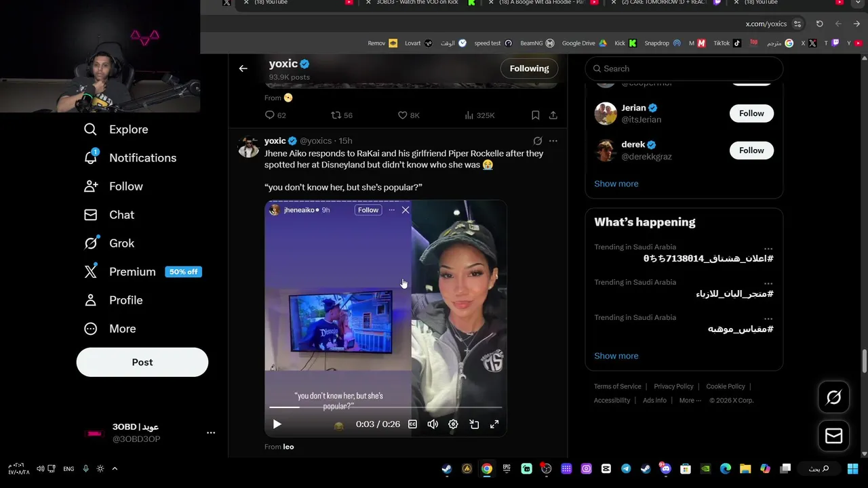Click the Following button for yoxic
The height and width of the screenshot is (488, 868).
[x=529, y=68]
